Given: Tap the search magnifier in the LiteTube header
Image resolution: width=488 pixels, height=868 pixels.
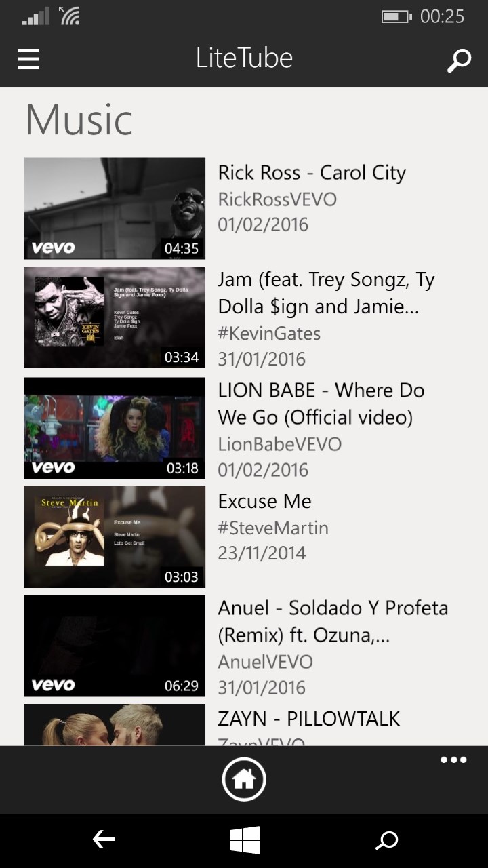Looking at the screenshot, I should (x=459, y=60).
